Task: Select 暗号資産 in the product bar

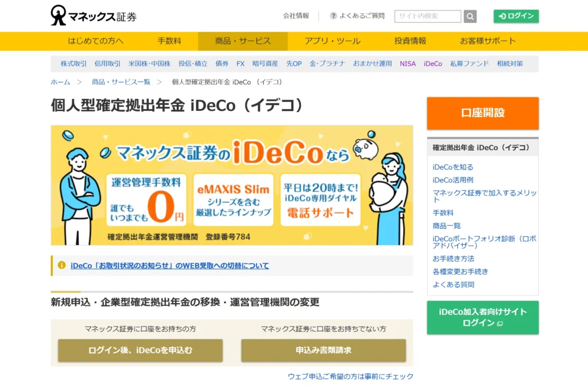Action: (265, 64)
